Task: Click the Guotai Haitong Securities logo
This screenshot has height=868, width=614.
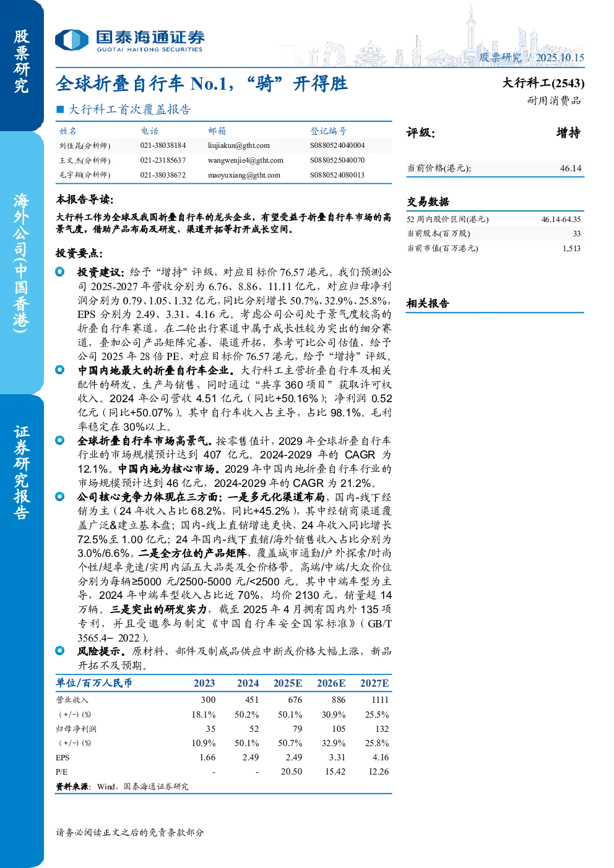Action: click(x=129, y=40)
